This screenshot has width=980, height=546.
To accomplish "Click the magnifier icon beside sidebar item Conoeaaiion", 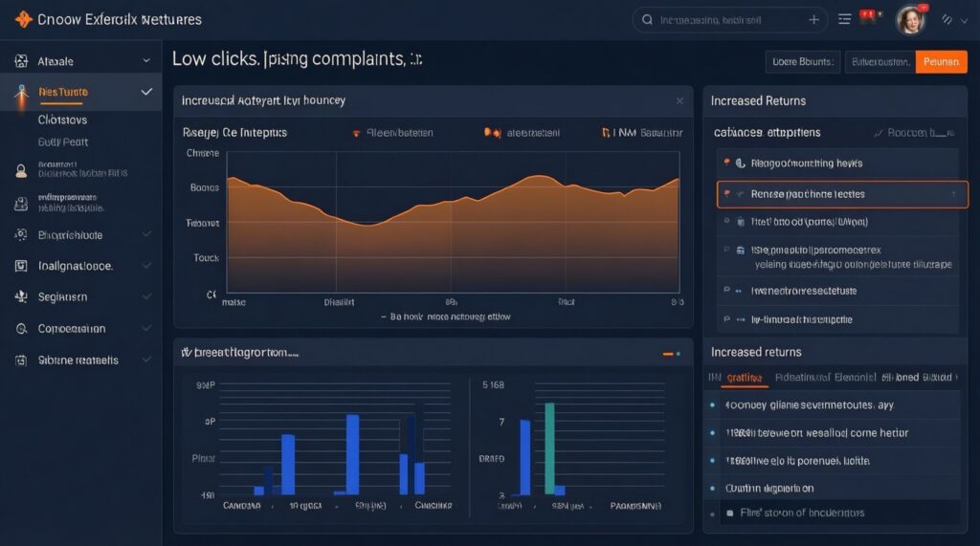I will [21, 329].
